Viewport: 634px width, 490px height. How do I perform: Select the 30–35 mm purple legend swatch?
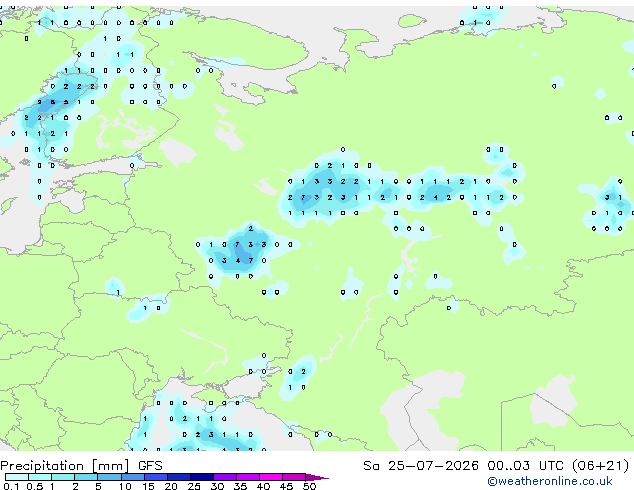point(224,477)
